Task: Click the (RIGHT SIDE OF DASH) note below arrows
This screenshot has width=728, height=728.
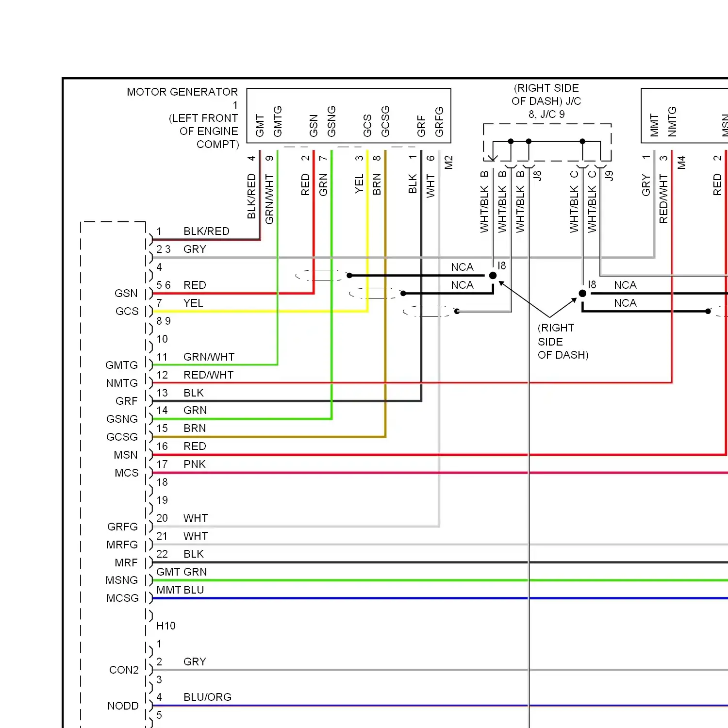Action: point(563,341)
